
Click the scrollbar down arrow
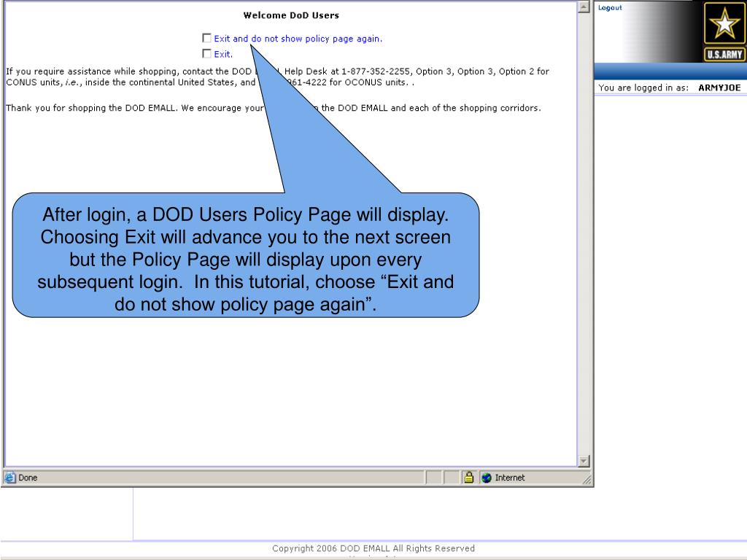pyautogui.click(x=584, y=461)
